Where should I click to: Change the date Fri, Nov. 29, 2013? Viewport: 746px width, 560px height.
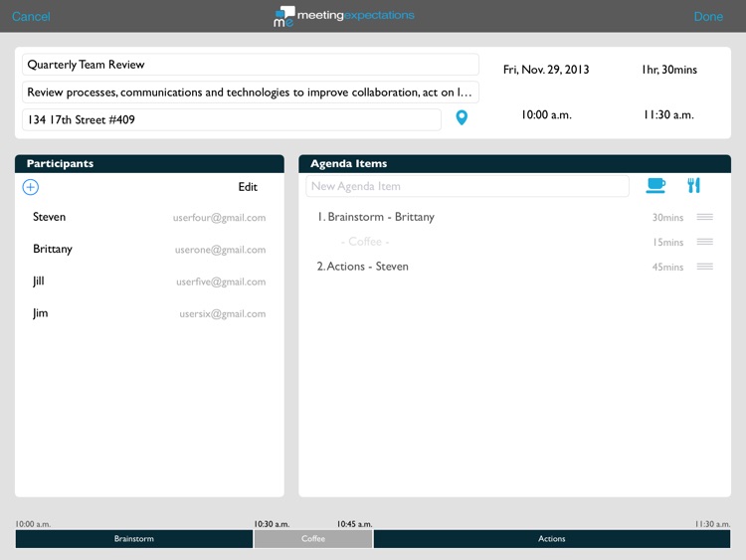coord(546,70)
